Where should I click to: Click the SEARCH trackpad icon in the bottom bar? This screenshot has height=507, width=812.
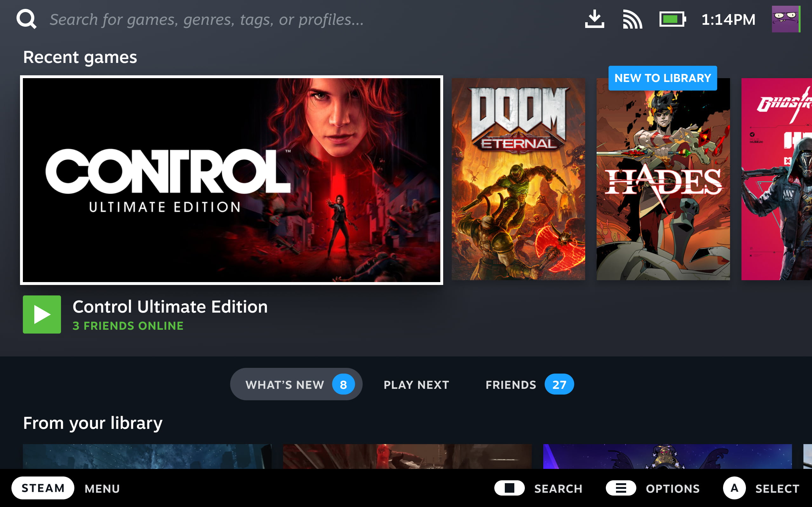point(510,488)
